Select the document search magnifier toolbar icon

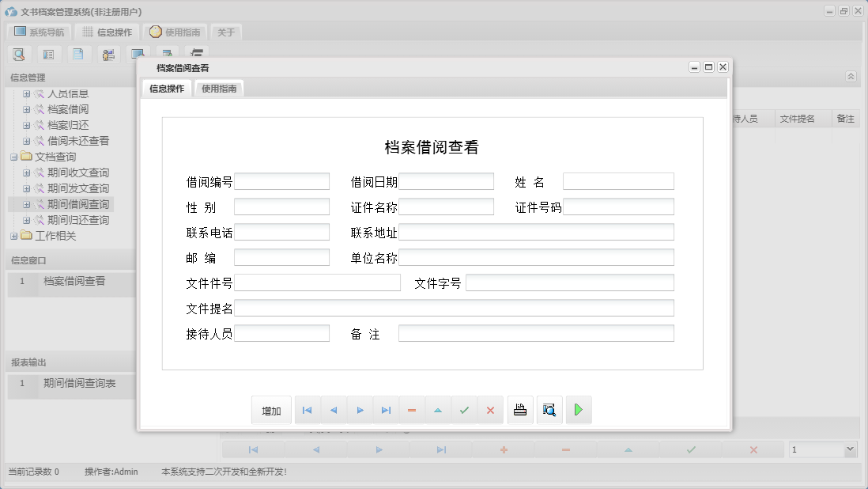click(x=19, y=54)
